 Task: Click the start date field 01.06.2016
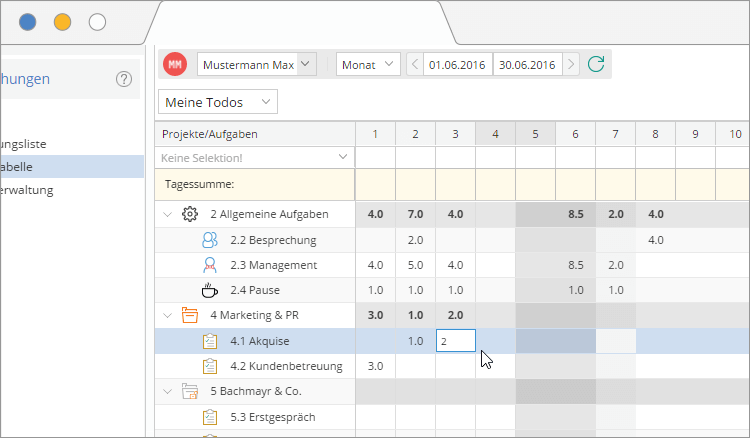coord(457,65)
